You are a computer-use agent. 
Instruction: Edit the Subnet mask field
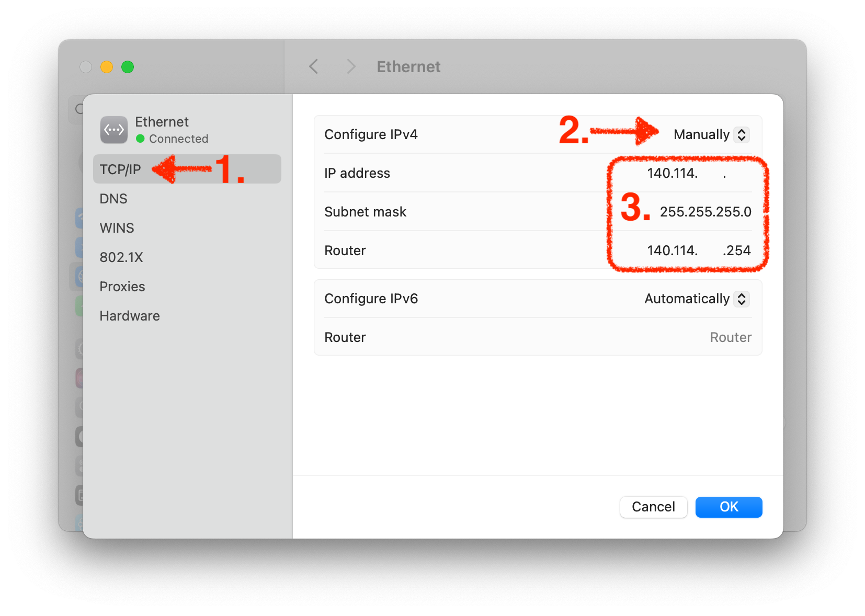(x=705, y=212)
